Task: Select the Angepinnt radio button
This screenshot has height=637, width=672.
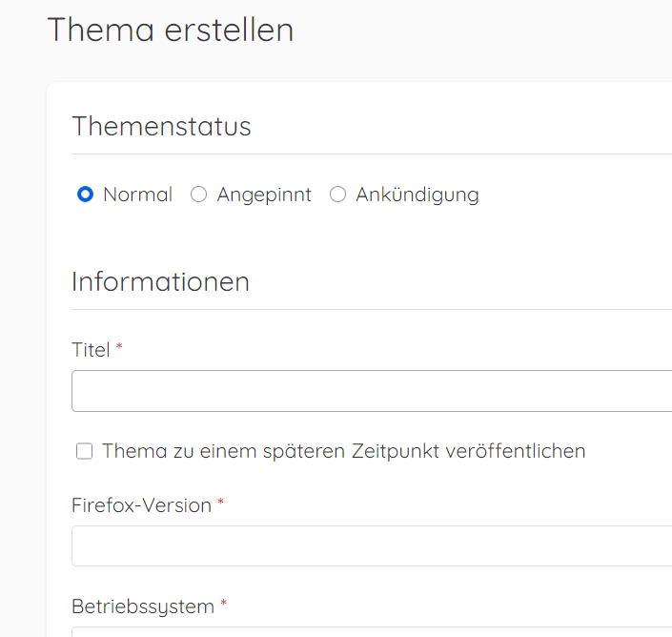Action: point(198,195)
